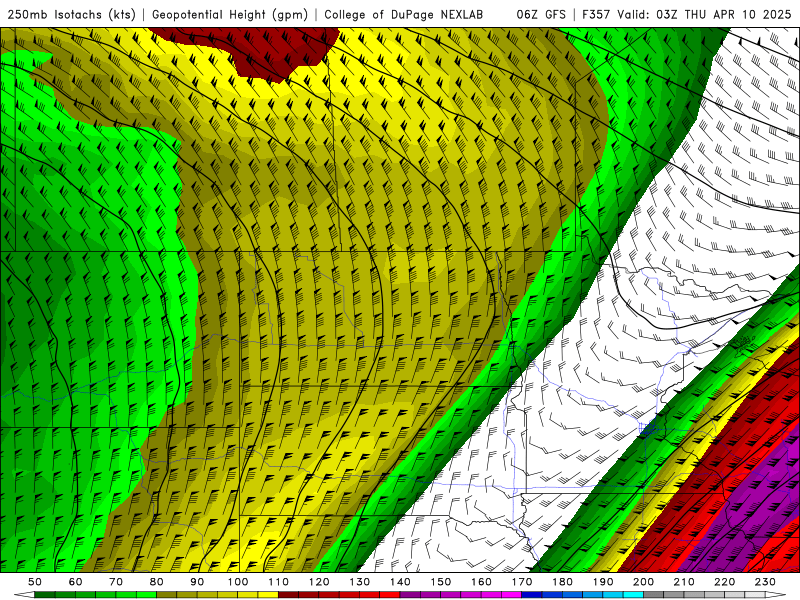Click 'College of DuPage NEXLAB' credit text
This screenshot has width=800, height=600.
tap(404, 14)
